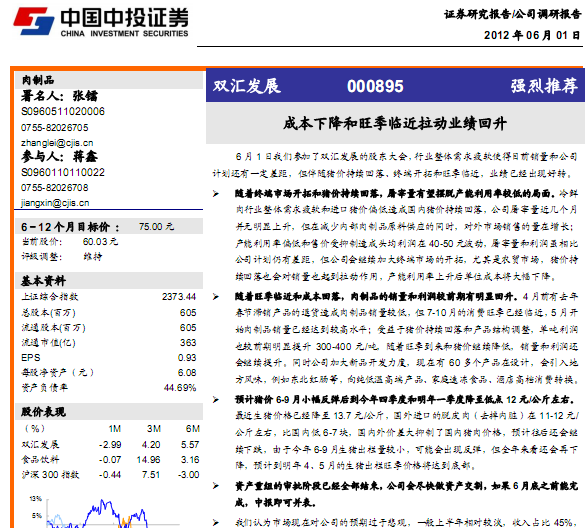
Task: Select the stock code 000895
Action: tap(375, 86)
